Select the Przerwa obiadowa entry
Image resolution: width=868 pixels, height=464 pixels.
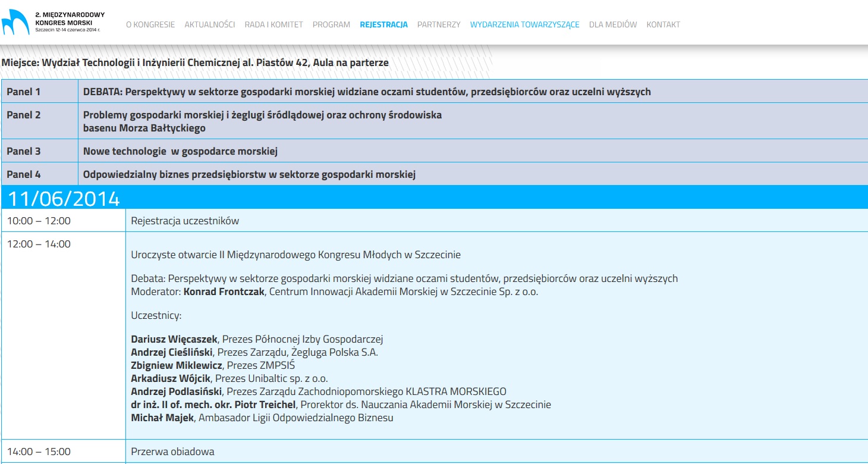click(172, 452)
